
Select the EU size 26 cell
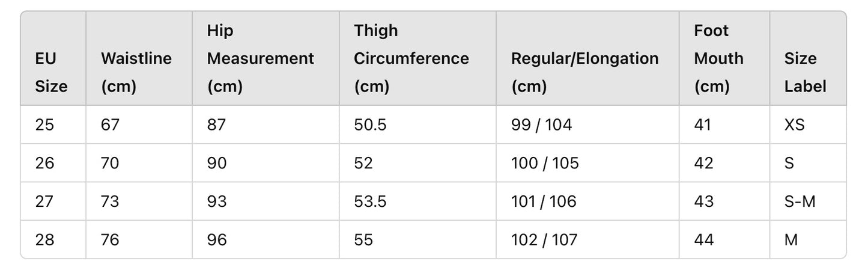(x=53, y=163)
